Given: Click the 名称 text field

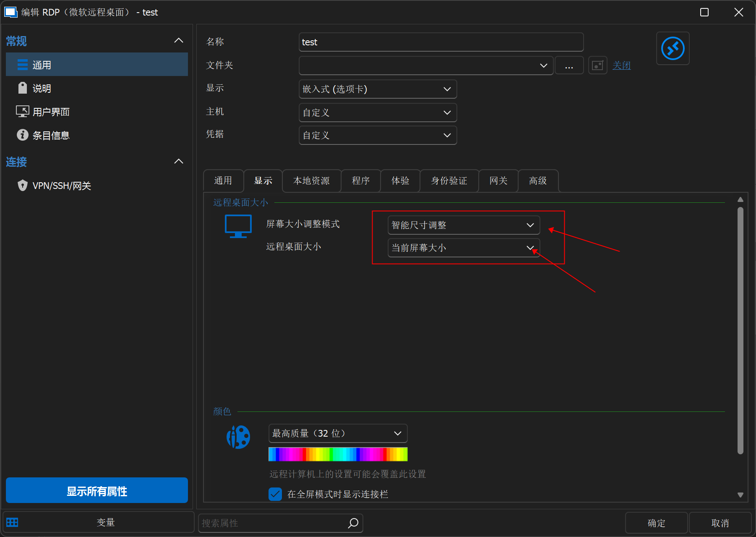Looking at the screenshot, I should 441,42.
